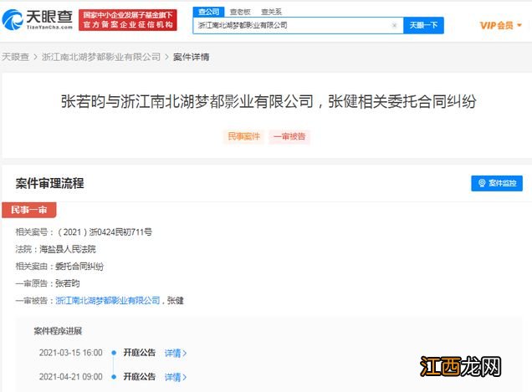Open 详情 for the 2021-04-21 hearing notice

pos(176,377)
